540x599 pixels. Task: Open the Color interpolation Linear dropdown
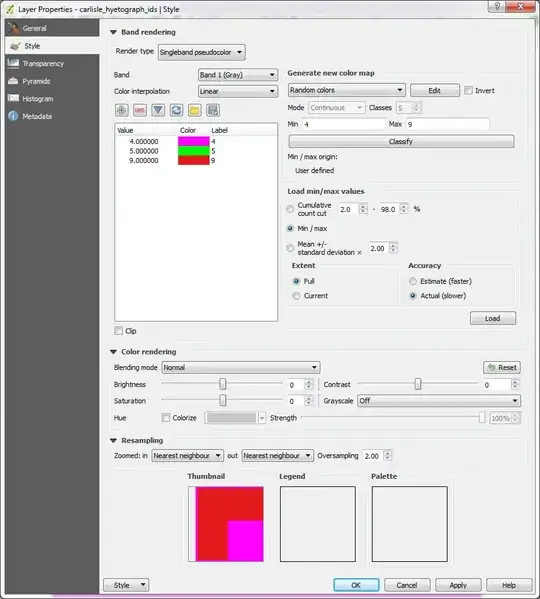(x=238, y=91)
